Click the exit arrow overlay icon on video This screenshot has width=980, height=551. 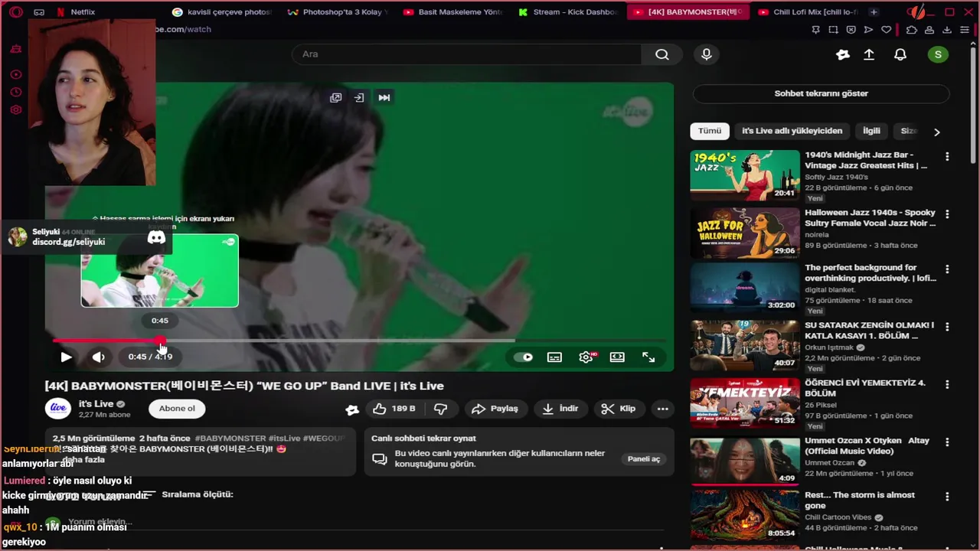359,97
